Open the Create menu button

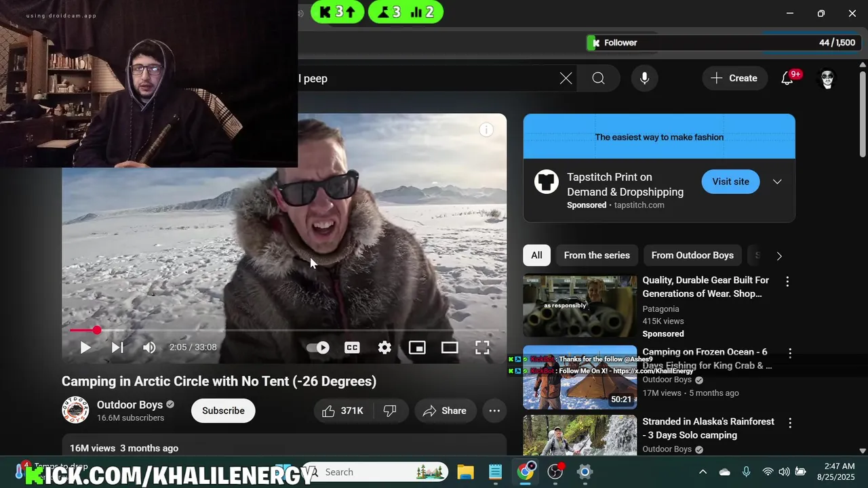734,79
